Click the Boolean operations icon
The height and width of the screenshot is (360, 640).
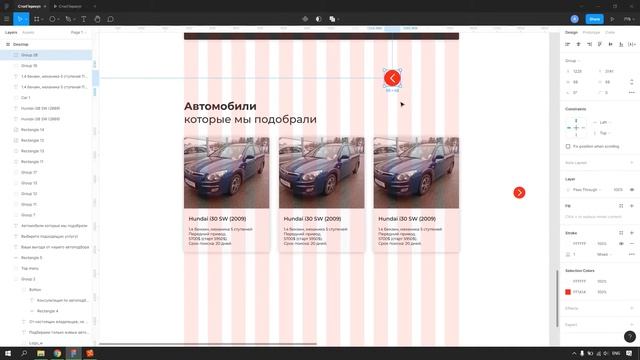point(332,19)
